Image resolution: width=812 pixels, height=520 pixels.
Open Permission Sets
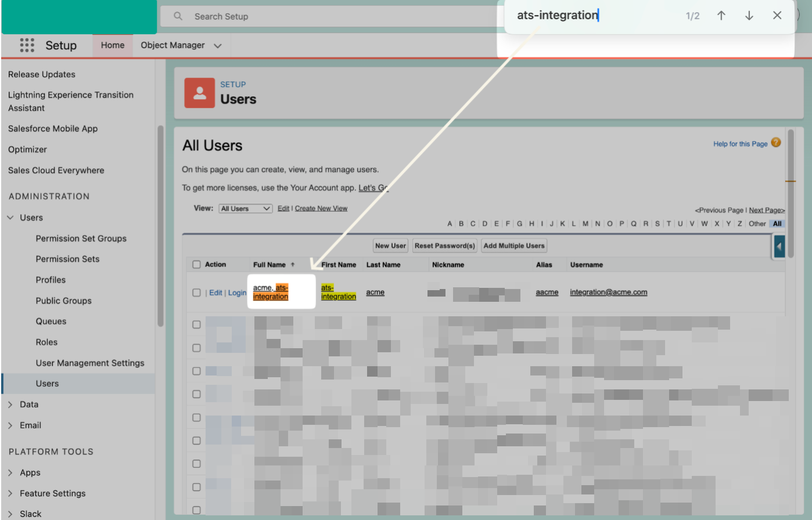[x=67, y=259]
